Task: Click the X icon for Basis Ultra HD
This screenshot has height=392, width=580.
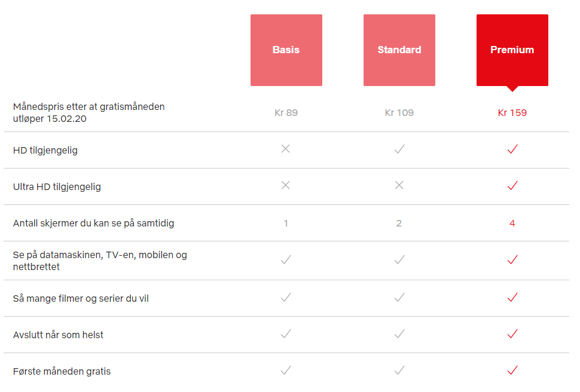Action: pyautogui.click(x=286, y=185)
